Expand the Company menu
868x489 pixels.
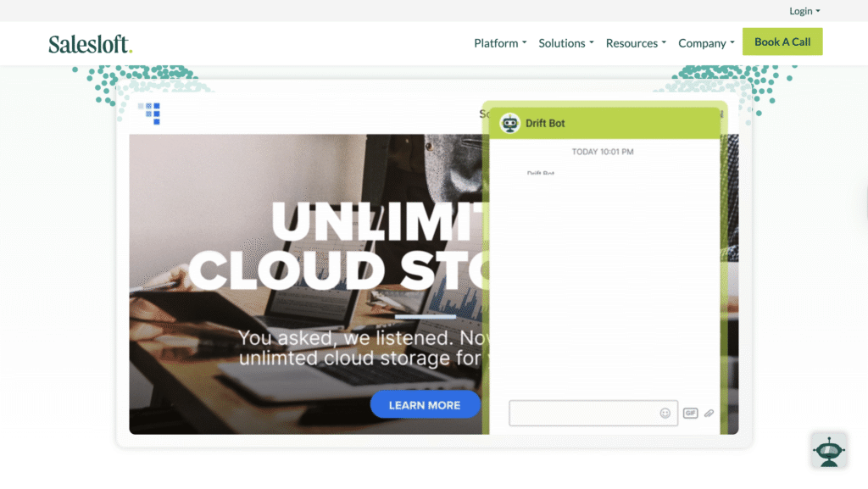(x=706, y=43)
